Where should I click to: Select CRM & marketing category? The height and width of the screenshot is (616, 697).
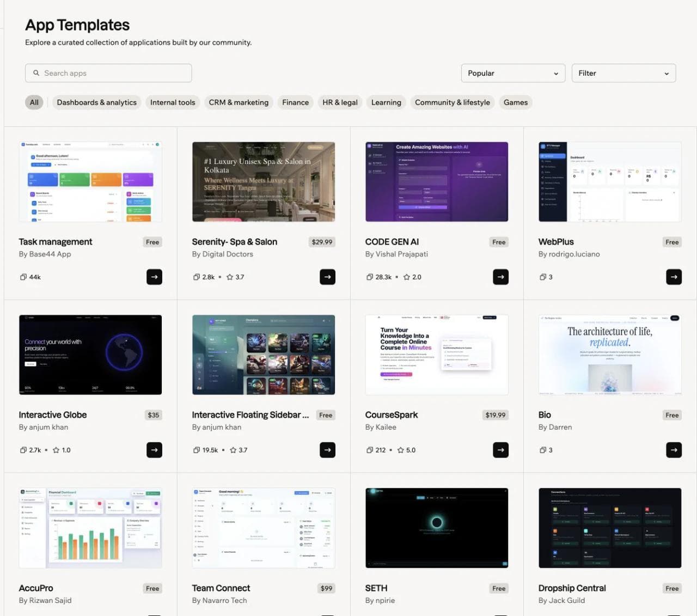(x=239, y=102)
